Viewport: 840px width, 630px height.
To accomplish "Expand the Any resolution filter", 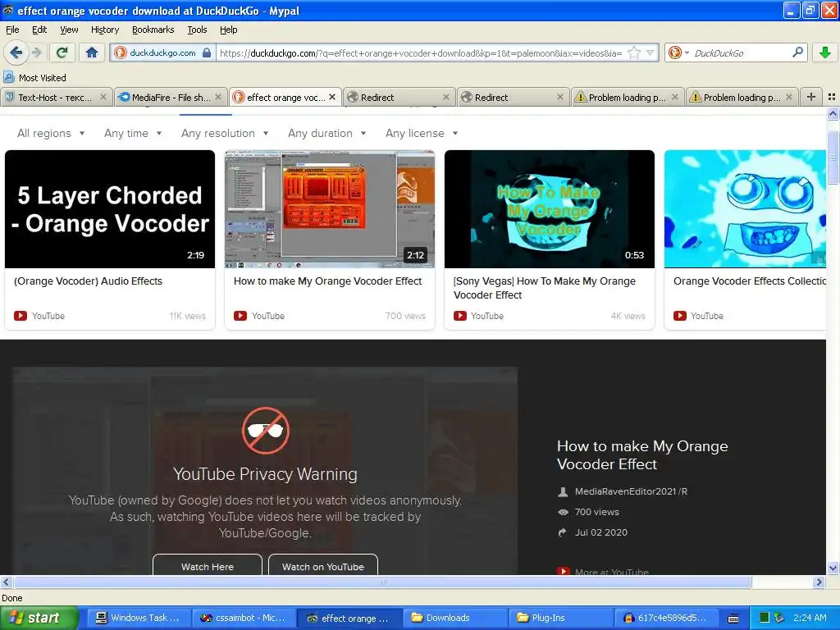I will pyautogui.click(x=225, y=133).
